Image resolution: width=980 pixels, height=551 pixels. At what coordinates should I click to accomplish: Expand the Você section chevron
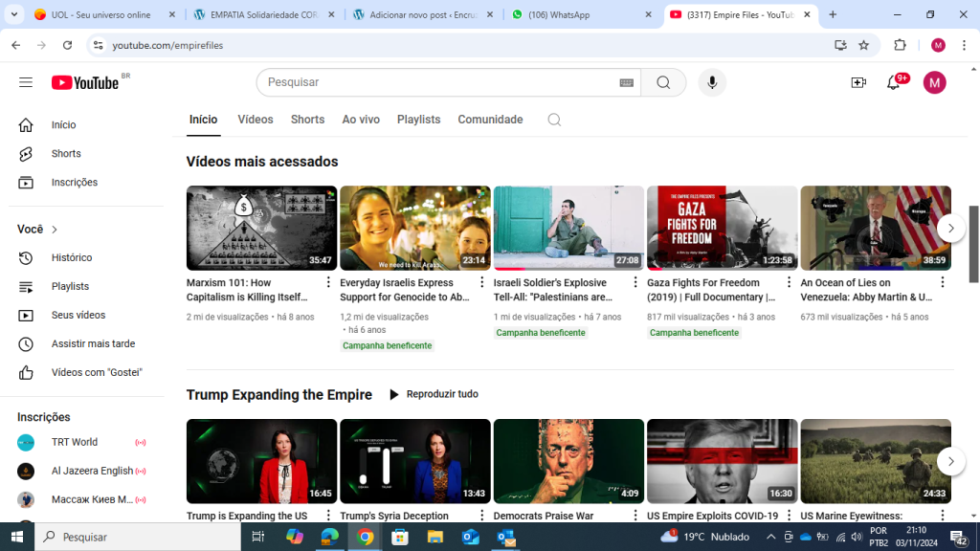point(55,230)
